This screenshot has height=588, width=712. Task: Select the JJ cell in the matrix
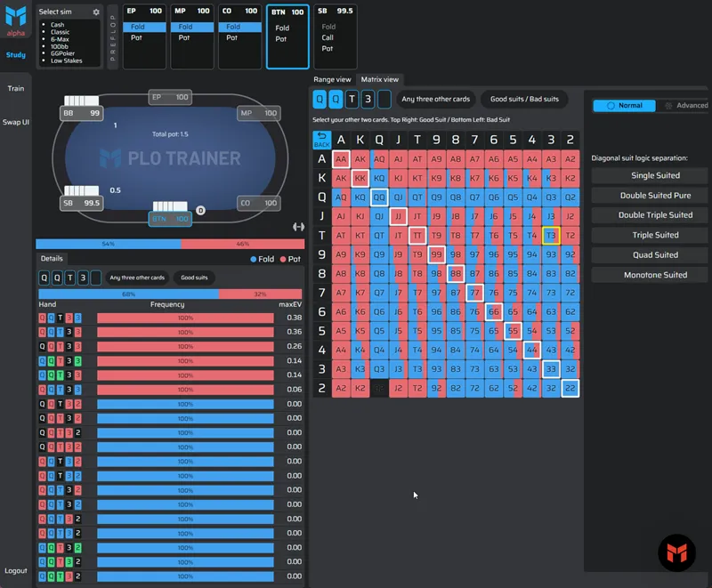tap(398, 216)
